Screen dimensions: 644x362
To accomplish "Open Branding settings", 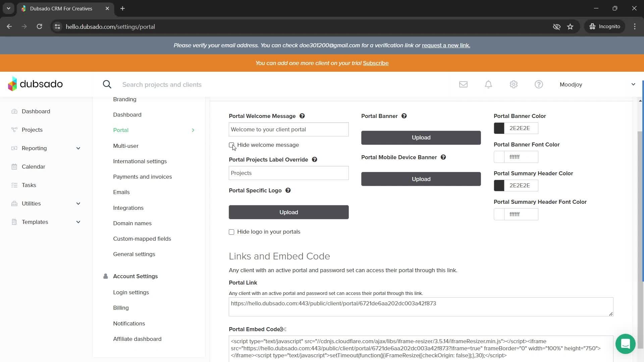I will [125, 99].
